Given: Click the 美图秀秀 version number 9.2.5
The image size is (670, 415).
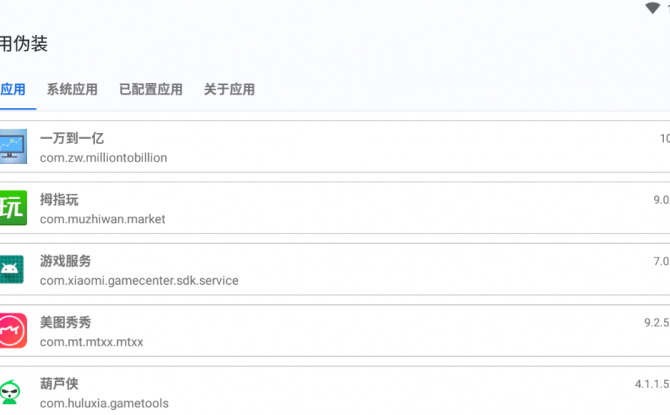Looking at the screenshot, I should [657, 323].
